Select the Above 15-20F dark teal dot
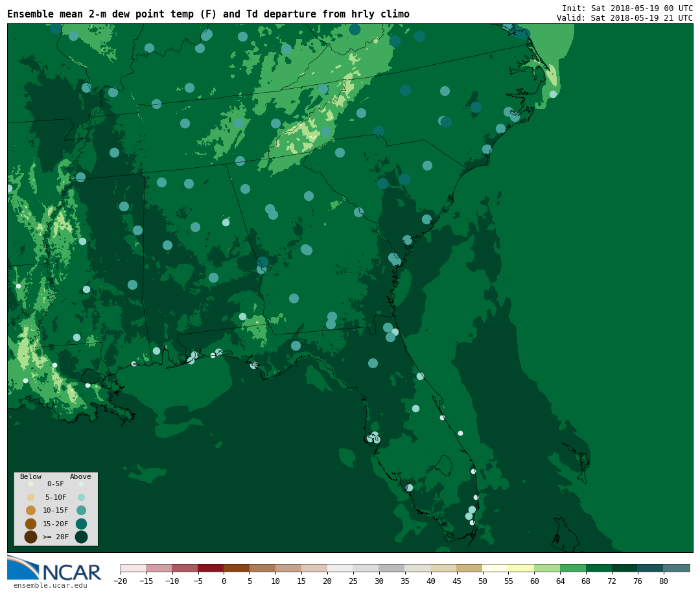700x593 pixels. [81, 524]
